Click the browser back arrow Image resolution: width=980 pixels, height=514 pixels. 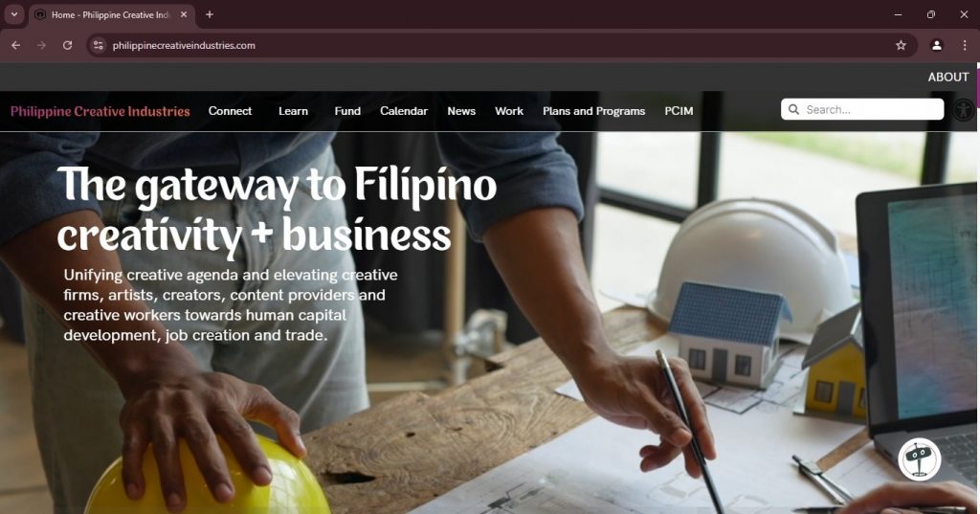click(15, 45)
